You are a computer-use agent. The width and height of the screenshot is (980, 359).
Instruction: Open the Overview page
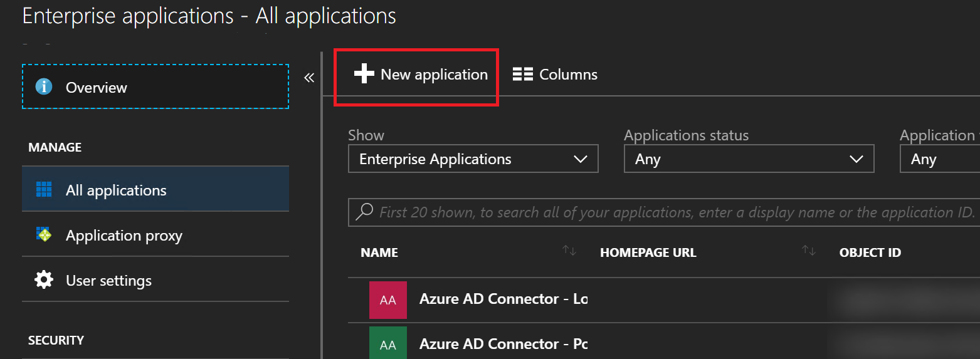155,86
